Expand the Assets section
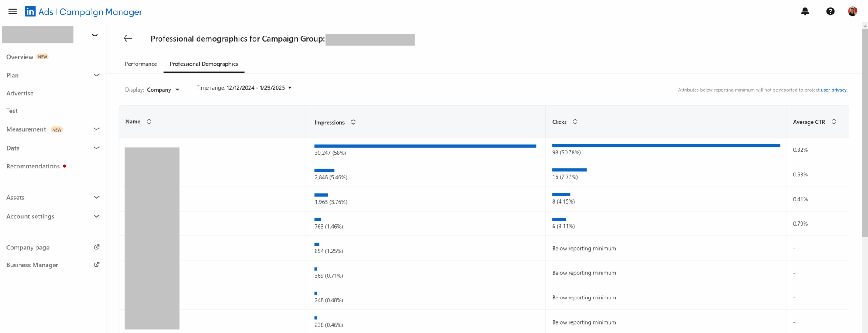 [x=96, y=197]
